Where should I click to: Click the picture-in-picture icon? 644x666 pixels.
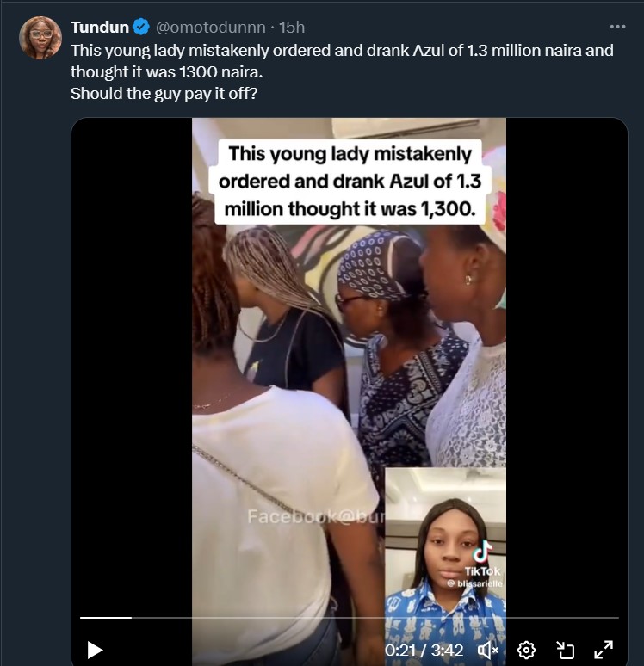566,650
